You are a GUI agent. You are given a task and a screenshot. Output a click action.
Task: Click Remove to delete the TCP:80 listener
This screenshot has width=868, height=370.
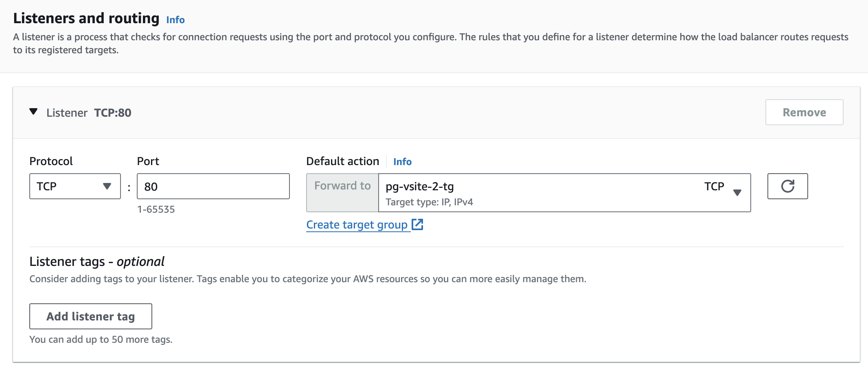click(x=804, y=112)
